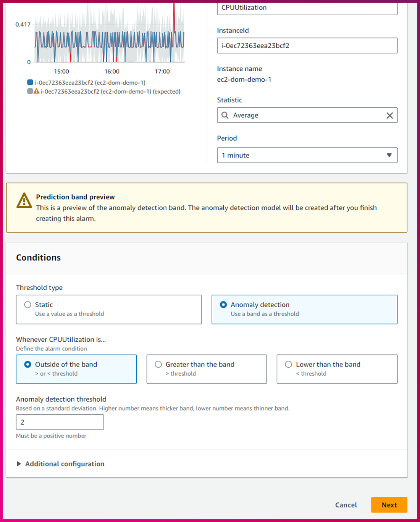Image resolution: width=420 pixels, height=522 pixels.
Task: Click the orange warning triangle in chart legend
Action: 37,91
